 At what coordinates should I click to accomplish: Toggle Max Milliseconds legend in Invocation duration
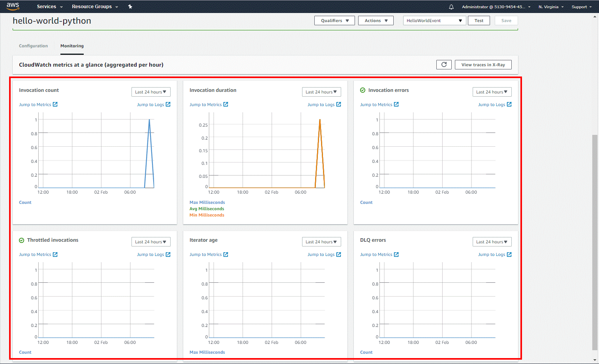click(207, 202)
